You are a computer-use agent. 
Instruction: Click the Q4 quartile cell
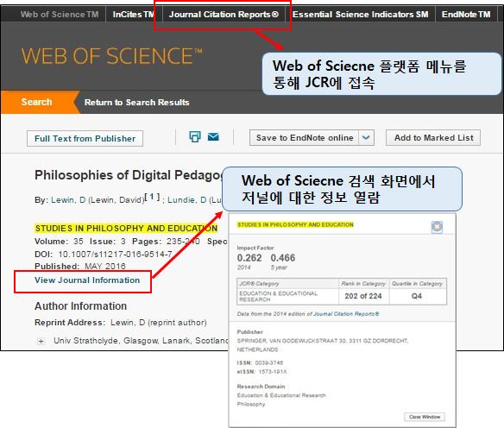point(417,296)
